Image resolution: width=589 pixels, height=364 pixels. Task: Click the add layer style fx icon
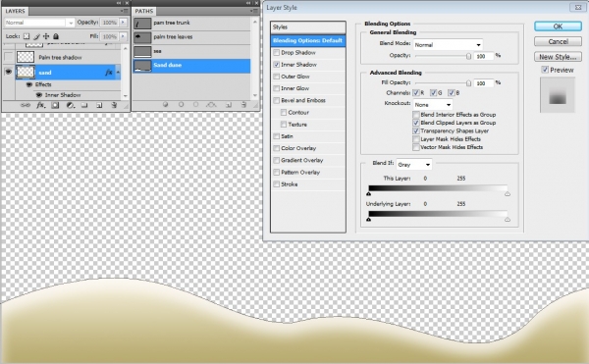tap(40, 105)
